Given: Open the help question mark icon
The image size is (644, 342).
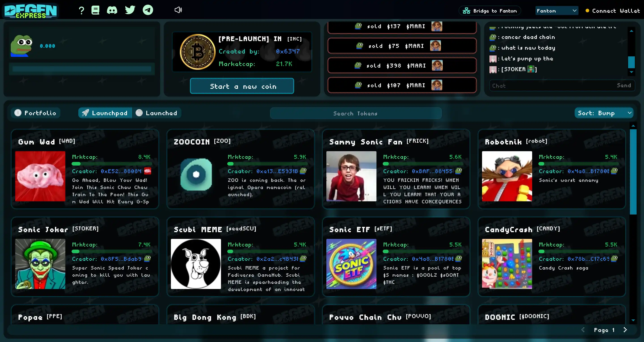Looking at the screenshot, I should point(81,11).
